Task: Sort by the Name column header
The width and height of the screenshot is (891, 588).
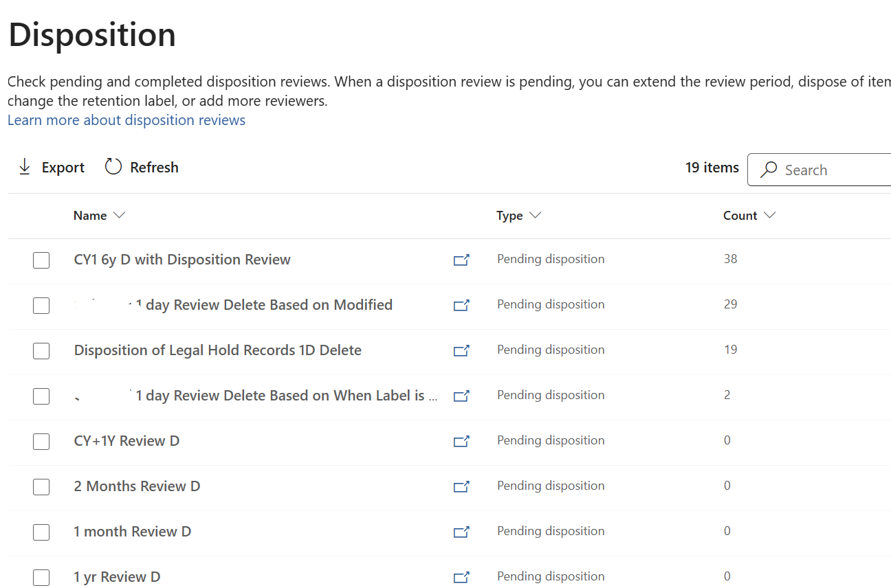Action: 90,216
